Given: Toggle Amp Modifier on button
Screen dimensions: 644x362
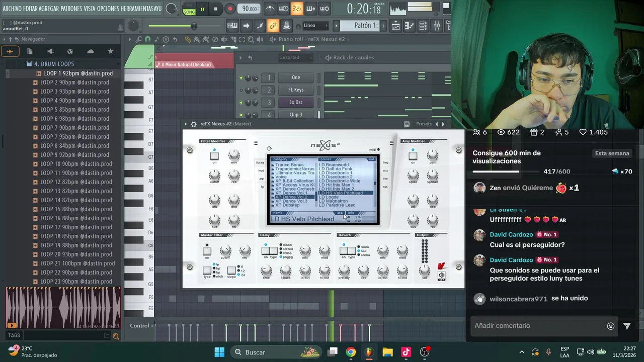Looking at the screenshot, I should (413, 156).
